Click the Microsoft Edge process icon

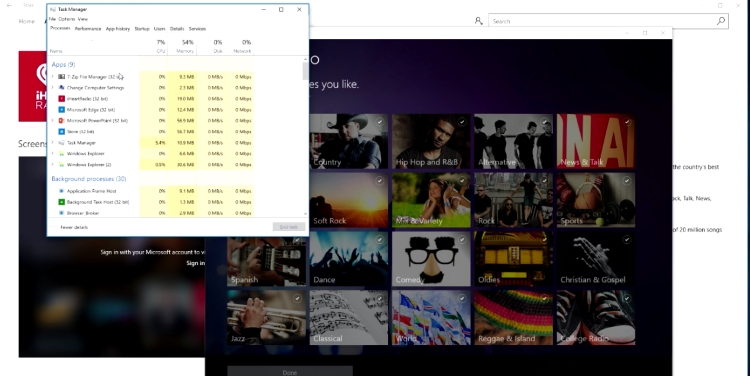coord(61,110)
